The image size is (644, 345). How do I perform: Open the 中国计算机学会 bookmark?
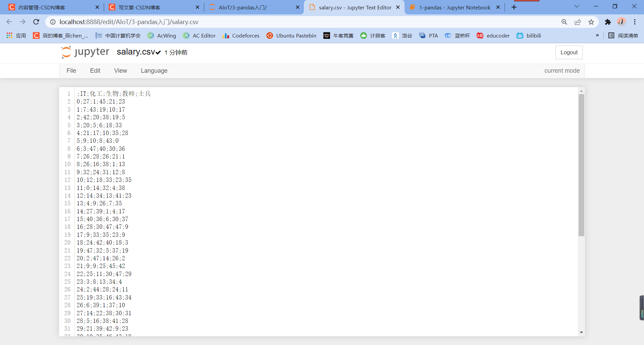[118, 36]
